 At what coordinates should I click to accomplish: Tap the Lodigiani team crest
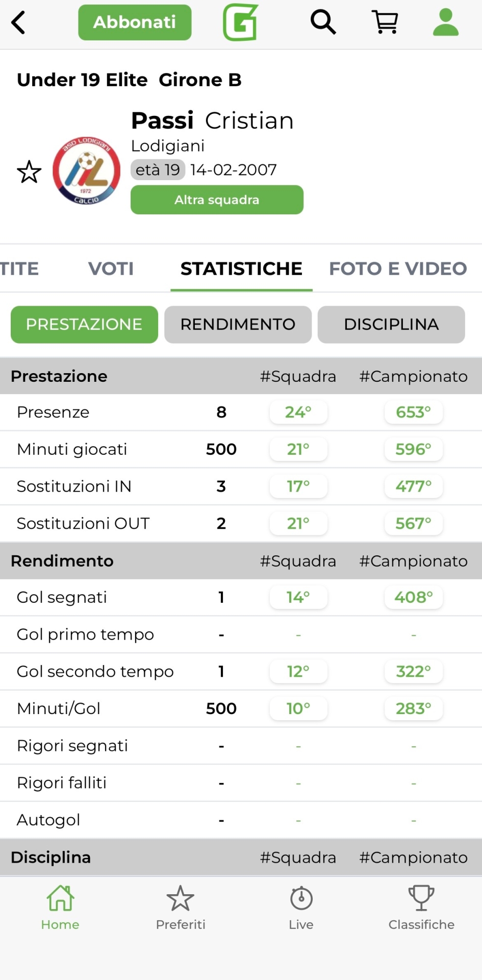(87, 171)
